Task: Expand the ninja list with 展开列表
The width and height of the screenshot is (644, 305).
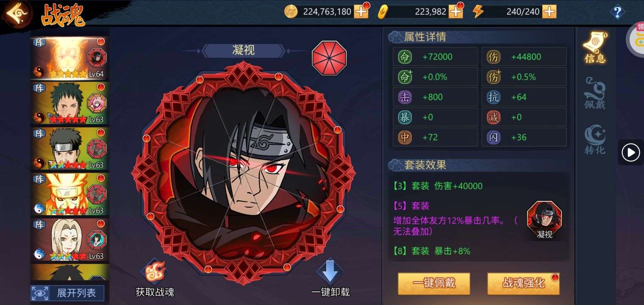Action: [x=67, y=293]
